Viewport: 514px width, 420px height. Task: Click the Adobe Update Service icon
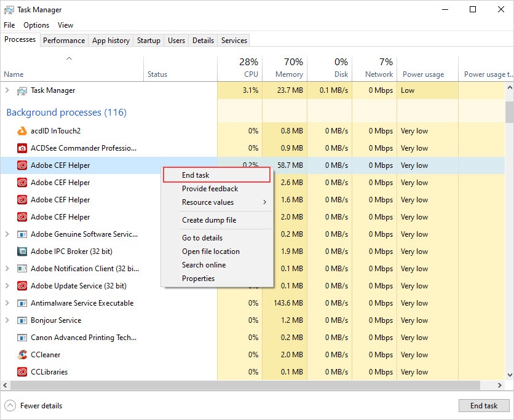pos(22,286)
